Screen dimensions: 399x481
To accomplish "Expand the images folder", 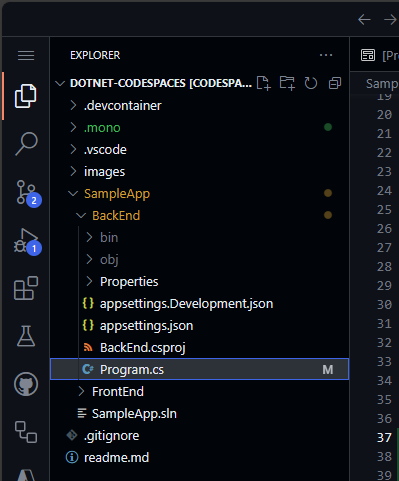I will 73,171.
